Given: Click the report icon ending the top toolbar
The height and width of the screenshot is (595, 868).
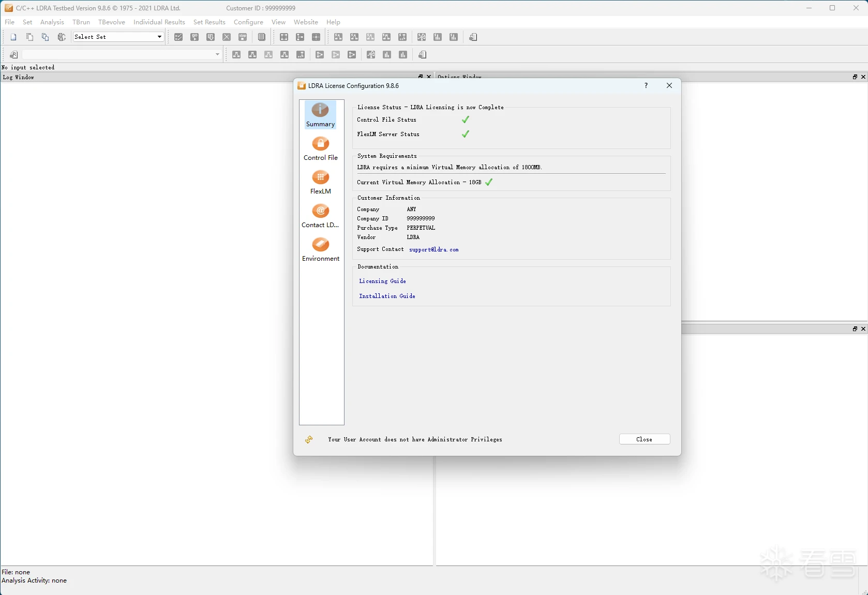Looking at the screenshot, I should tap(473, 37).
